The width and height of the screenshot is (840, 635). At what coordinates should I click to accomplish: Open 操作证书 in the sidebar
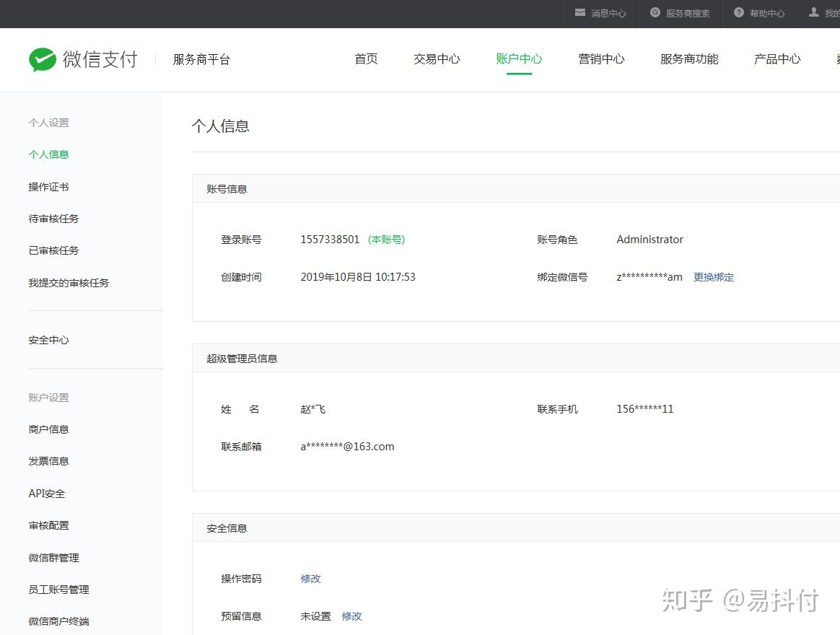click(x=49, y=187)
